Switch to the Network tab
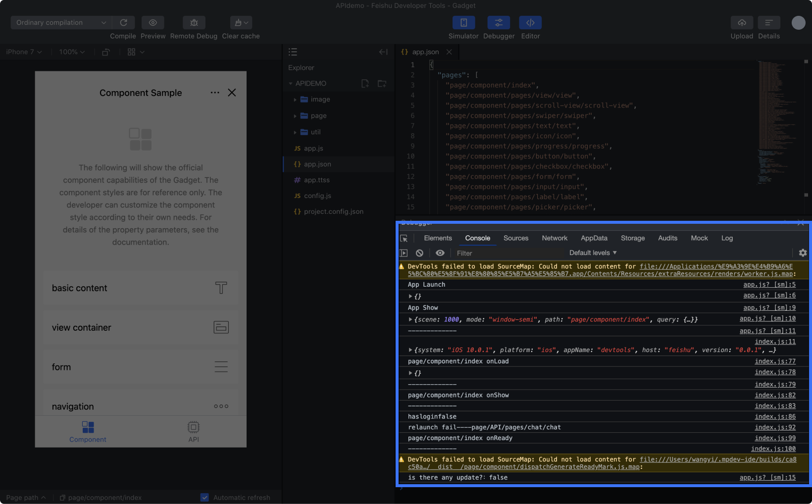 [555, 238]
